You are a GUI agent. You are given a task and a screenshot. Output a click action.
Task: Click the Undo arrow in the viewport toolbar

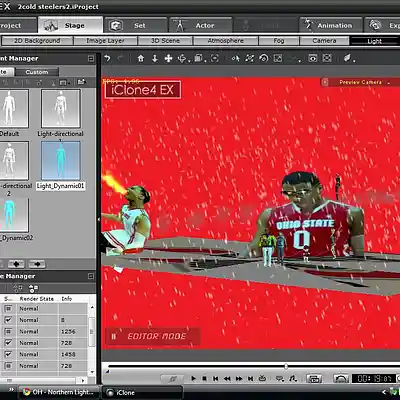coord(107,59)
